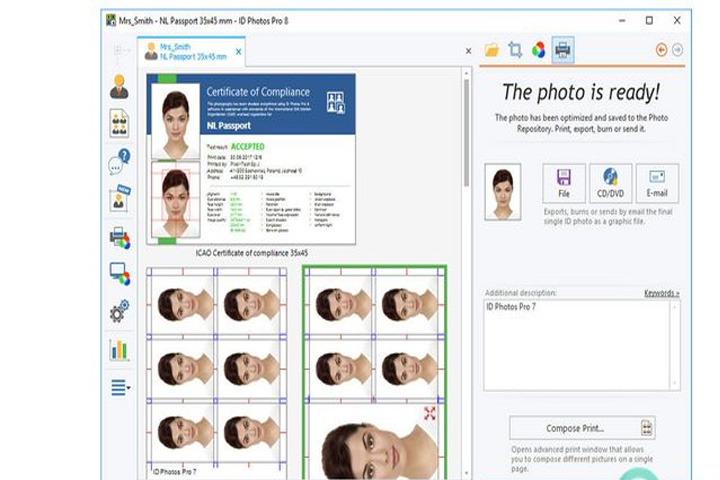Open settings gears icon in sidebar

point(119,311)
